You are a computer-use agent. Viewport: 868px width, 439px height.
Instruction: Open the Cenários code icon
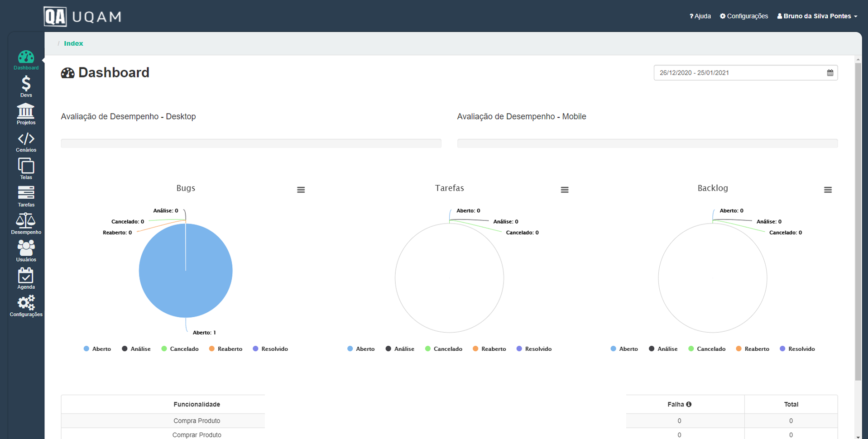[x=26, y=141]
